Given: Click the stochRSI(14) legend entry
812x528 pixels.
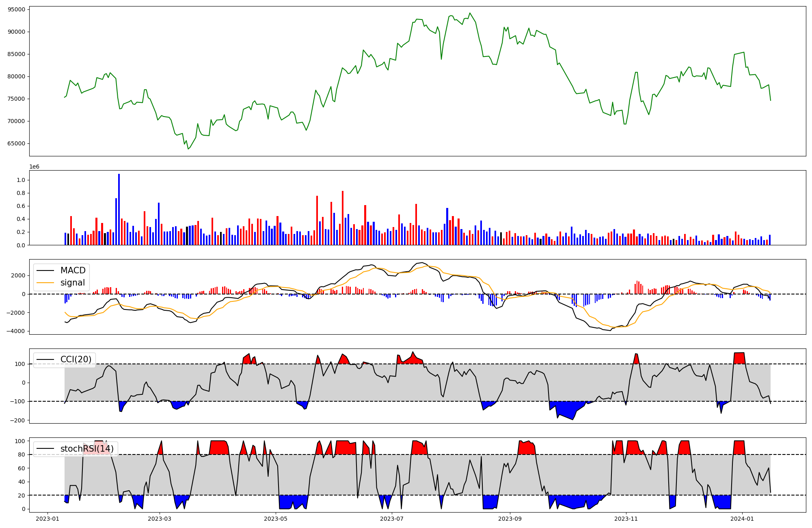Looking at the screenshot, I should pyautogui.click(x=87, y=449).
